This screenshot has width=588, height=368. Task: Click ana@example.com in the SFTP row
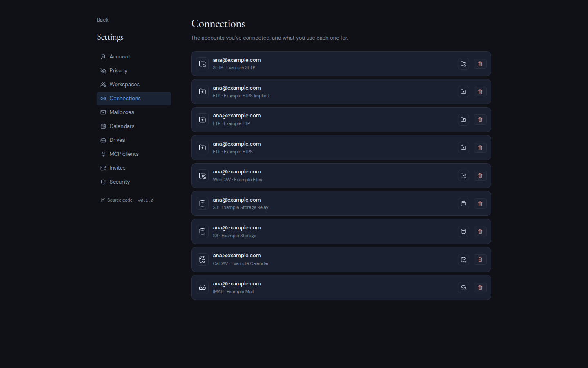click(236, 60)
